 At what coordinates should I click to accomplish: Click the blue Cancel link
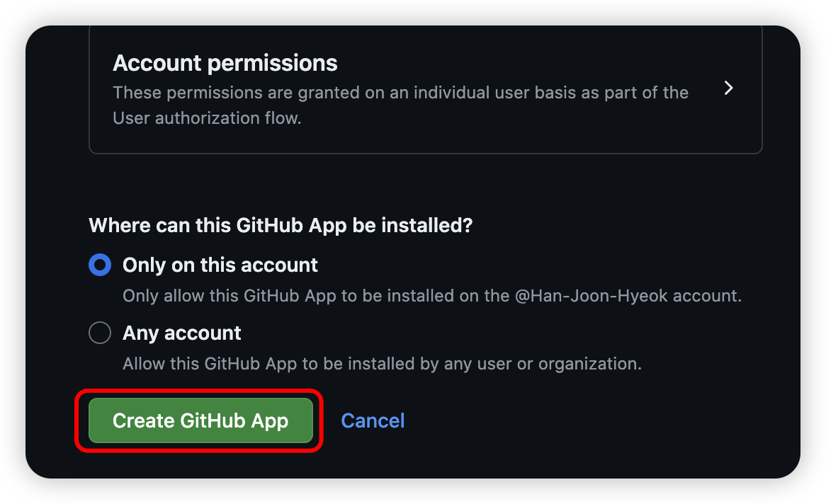[x=373, y=420]
